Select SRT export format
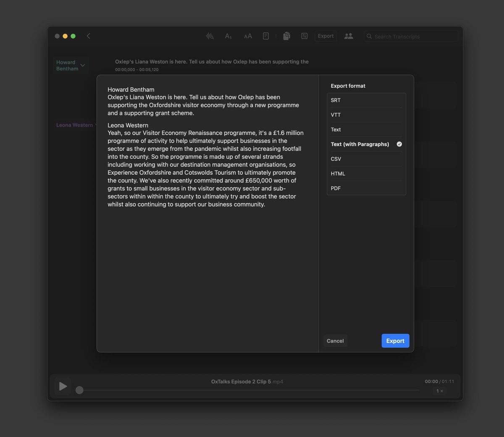 click(366, 100)
